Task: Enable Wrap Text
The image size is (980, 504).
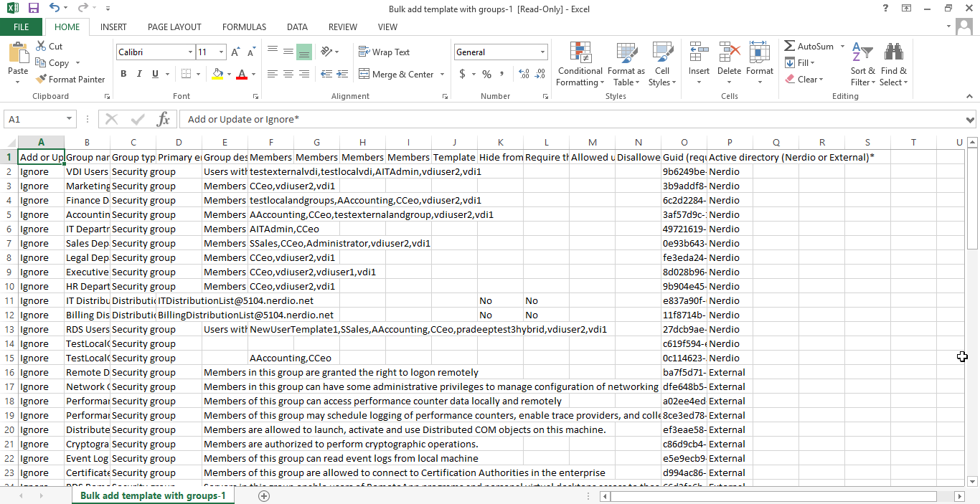Action: click(384, 52)
